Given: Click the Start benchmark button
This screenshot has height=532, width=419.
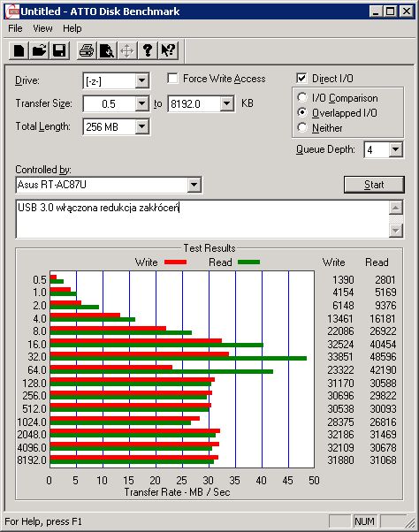Looking at the screenshot, I should pyautogui.click(x=374, y=185).
